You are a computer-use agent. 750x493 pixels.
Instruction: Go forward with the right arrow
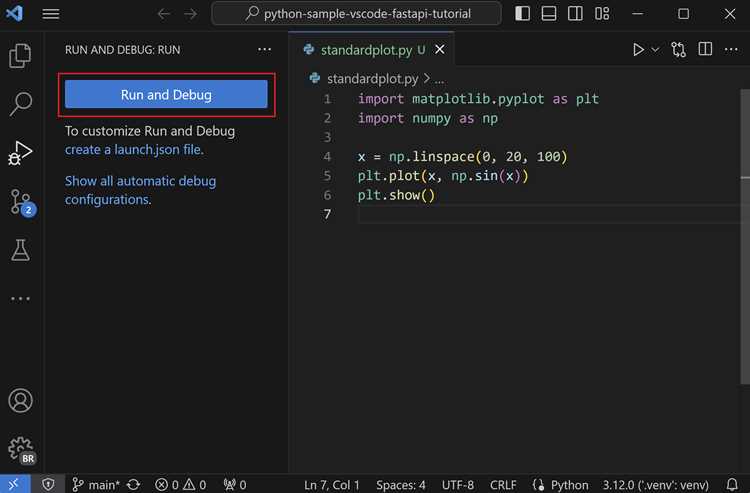(x=190, y=14)
